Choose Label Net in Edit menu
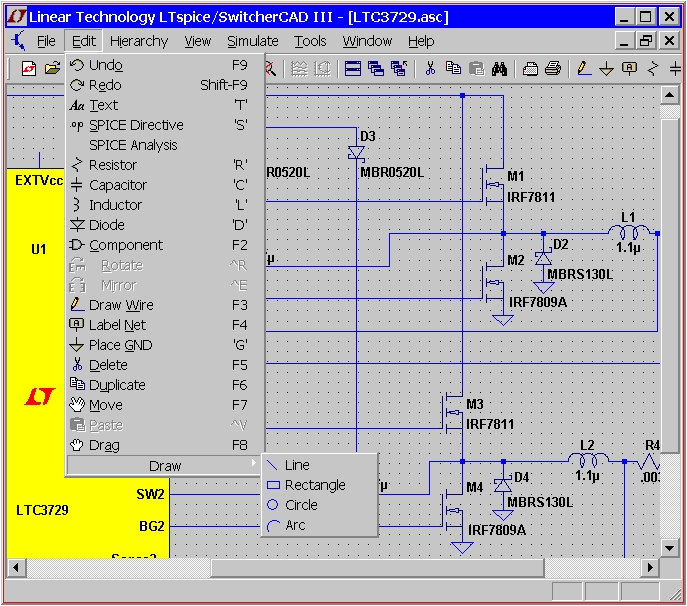This screenshot has width=687, height=606. tap(165, 325)
